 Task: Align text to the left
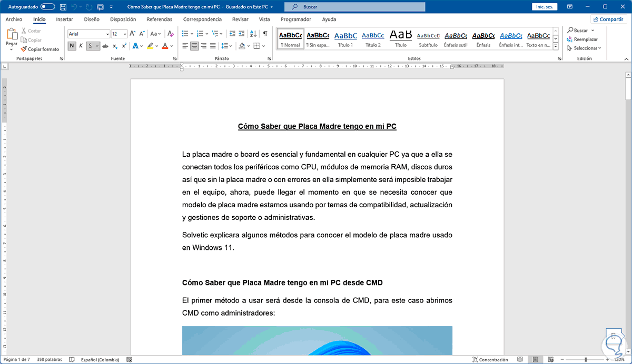(x=185, y=46)
